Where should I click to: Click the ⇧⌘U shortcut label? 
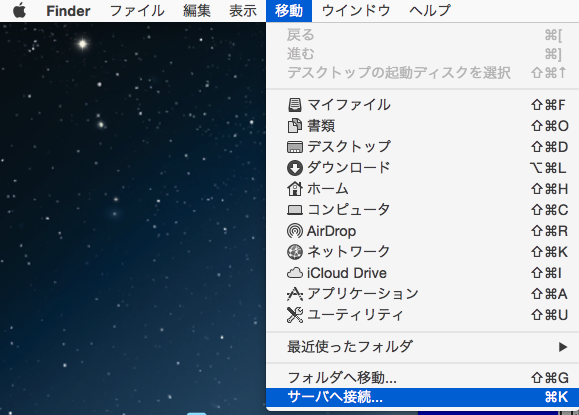pyautogui.click(x=549, y=315)
